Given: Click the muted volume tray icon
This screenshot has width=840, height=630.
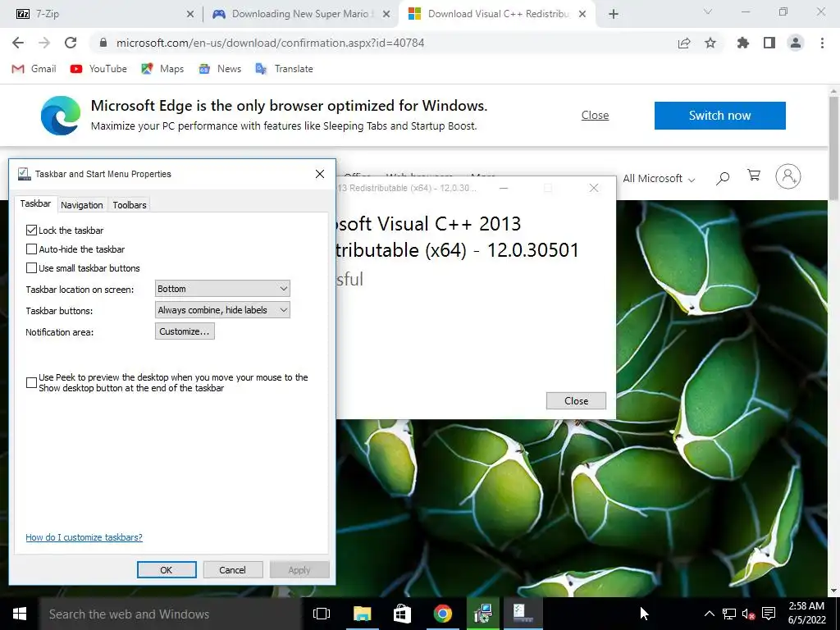Looking at the screenshot, I should pos(748,614).
